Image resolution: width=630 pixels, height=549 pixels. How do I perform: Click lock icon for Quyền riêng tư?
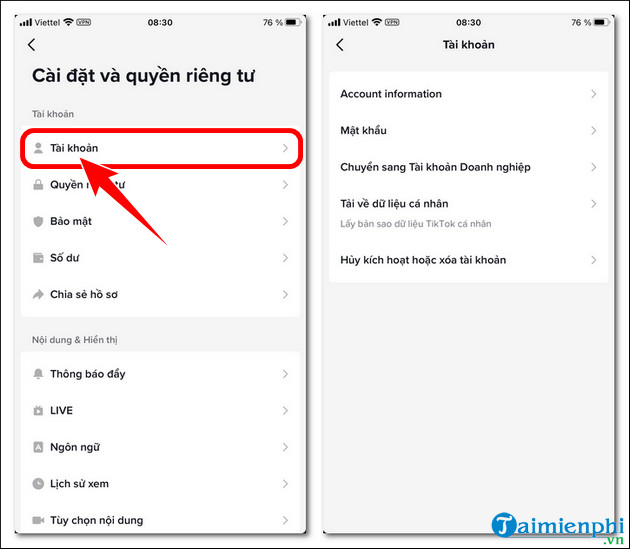coord(38,184)
